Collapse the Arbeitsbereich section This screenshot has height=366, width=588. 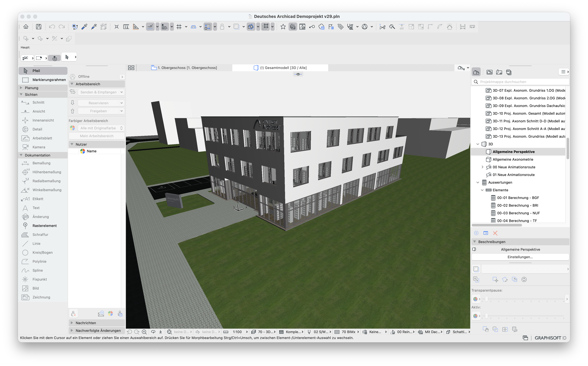[x=72, y=84]
